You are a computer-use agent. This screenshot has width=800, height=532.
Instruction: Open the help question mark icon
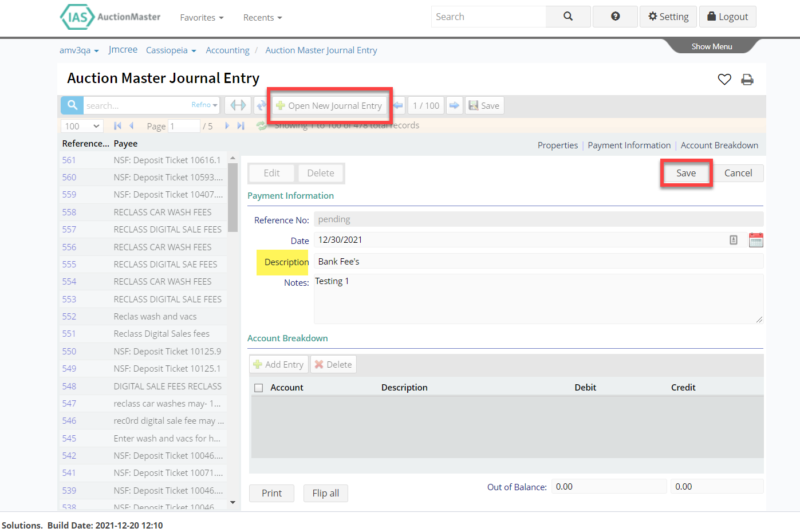tap(616, 17)
